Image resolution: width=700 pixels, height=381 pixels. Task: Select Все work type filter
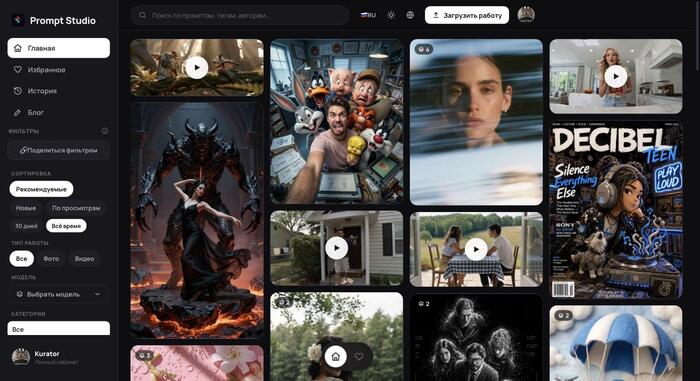21,259
